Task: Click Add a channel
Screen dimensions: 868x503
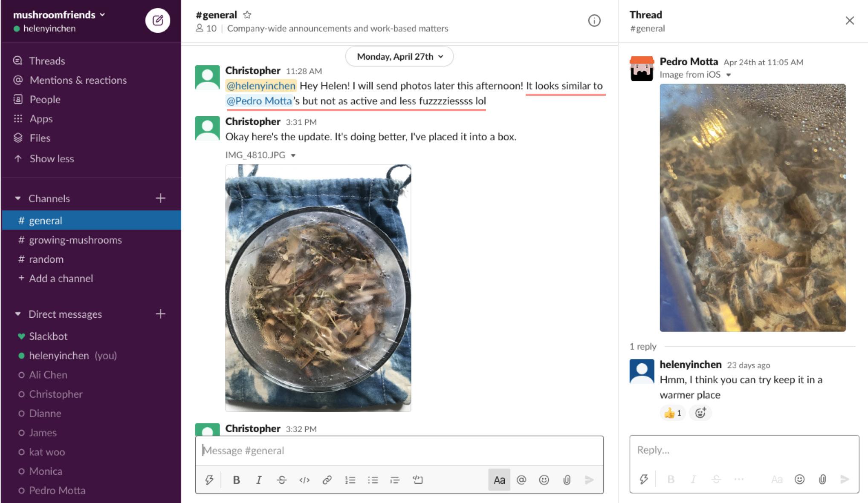Action: coord(61,279)
